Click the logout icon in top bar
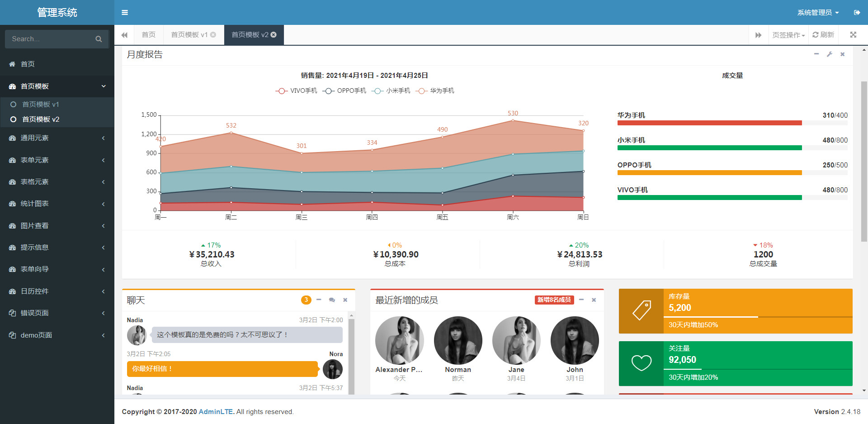This screenshot has height=424, width=868. [x=857, y=12]
